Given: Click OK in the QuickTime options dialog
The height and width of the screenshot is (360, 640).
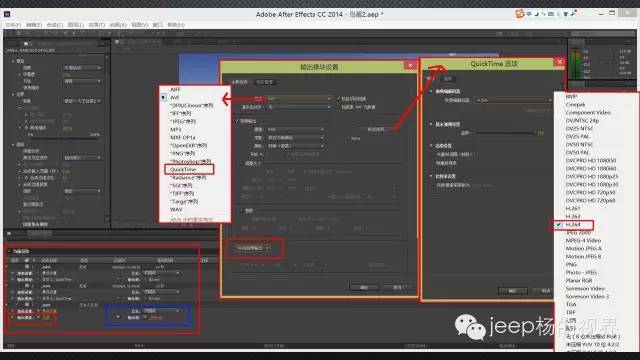Looking at the screenshot, I should pyautogui.click(x=512, y=291).
